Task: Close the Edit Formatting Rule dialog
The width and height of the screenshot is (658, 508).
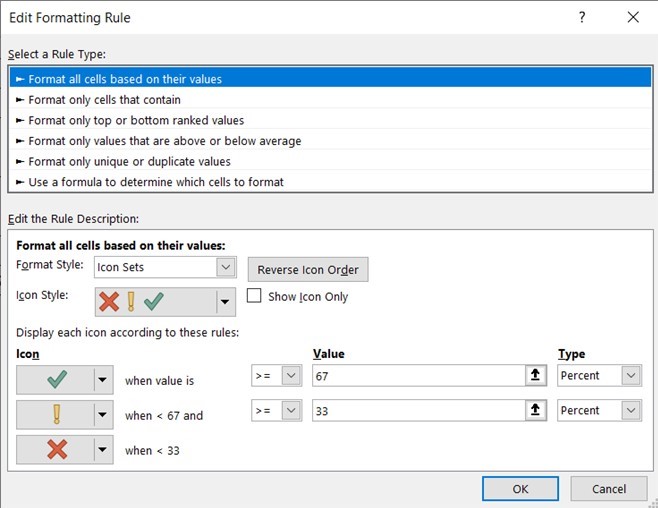Action: (x=632, y=17)
